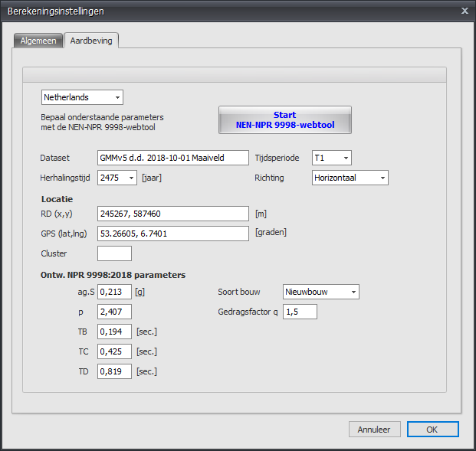476x451 pixels.
Task: Click the RD (x,y) coordinates field
Action: (x=173, y=214)
